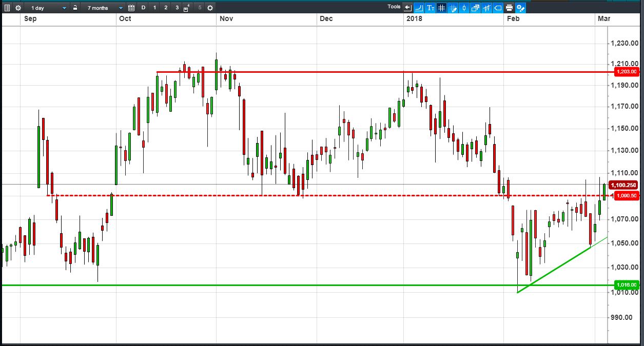Change the candlestick chart type
The width and height of the screenshot is (644, 346).
coord(464,8)
